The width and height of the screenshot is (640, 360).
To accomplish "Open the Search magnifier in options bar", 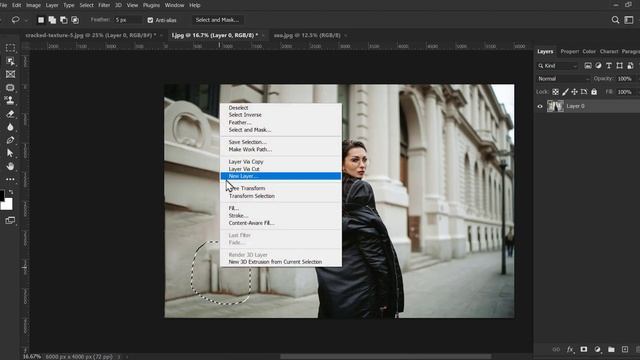I will (x=615, y=20).
